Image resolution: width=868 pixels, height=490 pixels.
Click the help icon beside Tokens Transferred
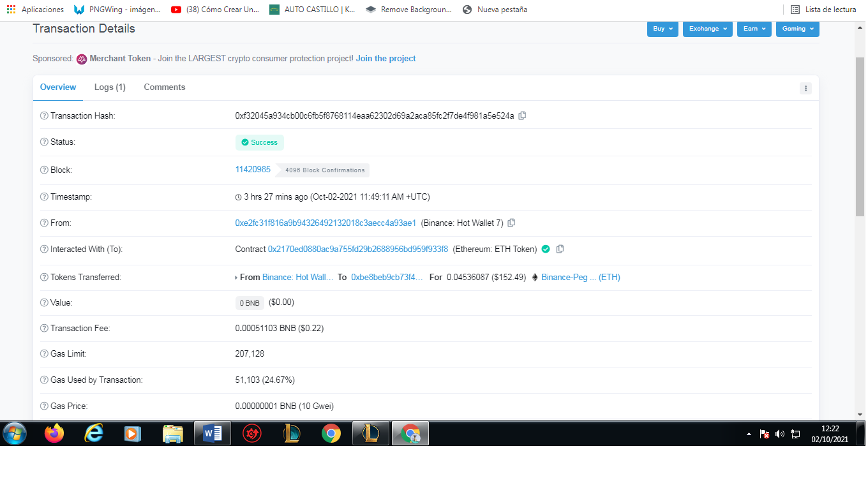click(44, 277)
